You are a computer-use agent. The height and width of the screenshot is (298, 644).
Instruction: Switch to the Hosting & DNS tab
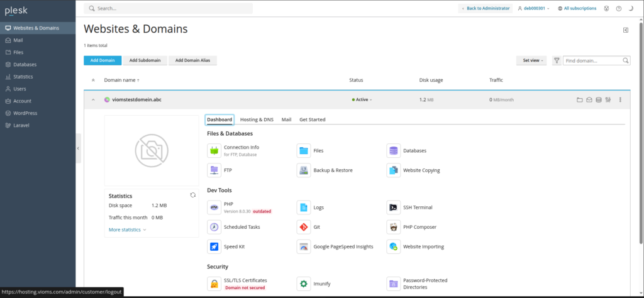click(257, 119)
